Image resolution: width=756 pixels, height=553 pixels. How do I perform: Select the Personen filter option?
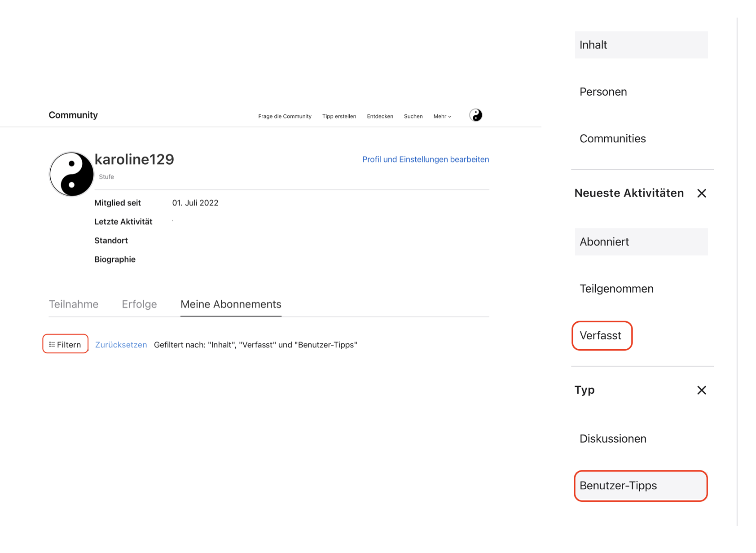click(x=603, y=92)
